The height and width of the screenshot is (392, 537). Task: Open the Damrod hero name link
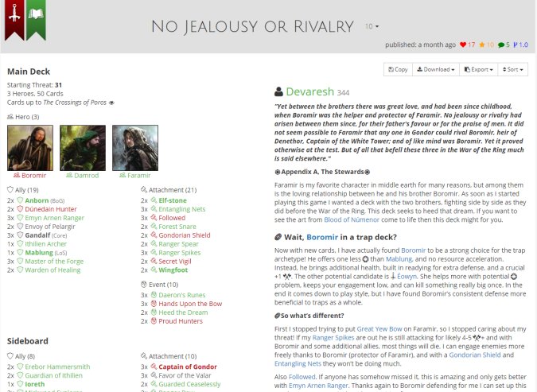(86, 175)
